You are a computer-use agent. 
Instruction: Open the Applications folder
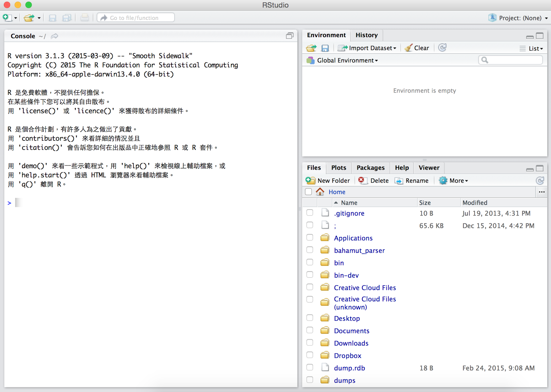pyautogui.click(x=353, y=238)
